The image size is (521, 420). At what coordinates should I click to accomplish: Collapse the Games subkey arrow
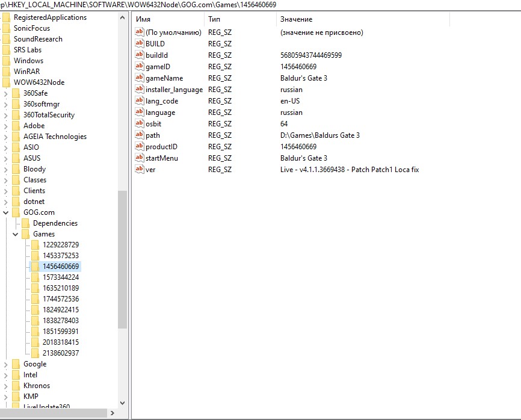point(16,234)
